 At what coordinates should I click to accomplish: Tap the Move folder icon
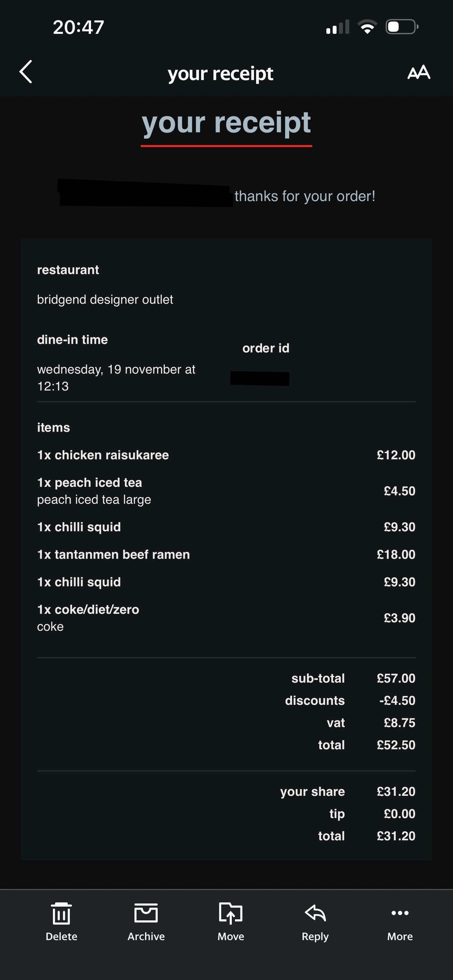pos(231,913)
